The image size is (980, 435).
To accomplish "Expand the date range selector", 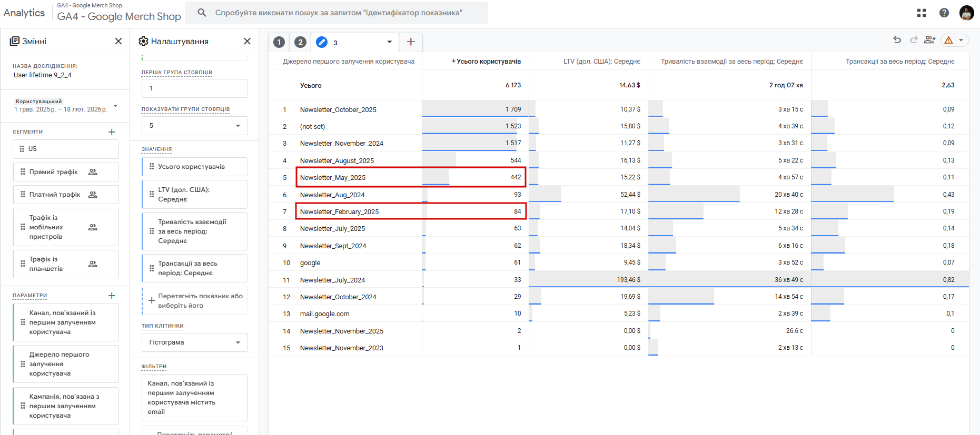I will tap(115, 106).
